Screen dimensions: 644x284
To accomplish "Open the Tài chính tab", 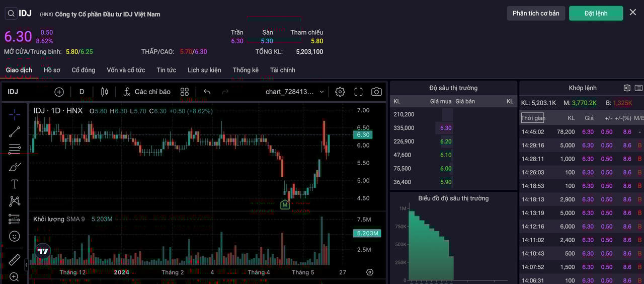I will tap(282, 70).
